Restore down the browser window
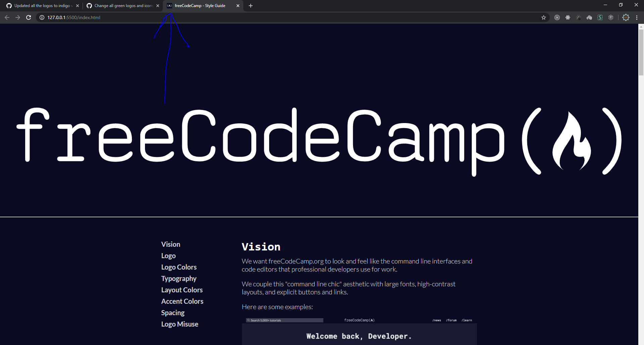The image size is (644, 345). pos(621,5)
